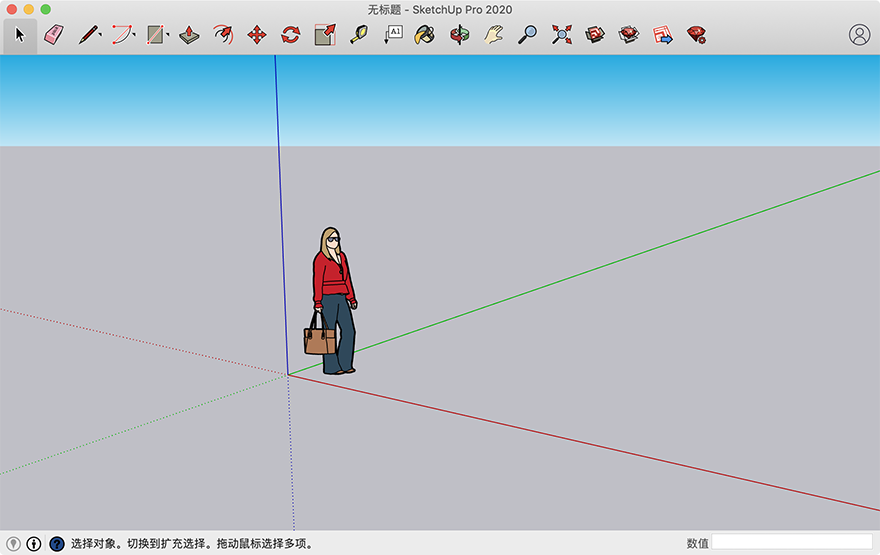The image size is (880, 555).
Task: Select the Eraser tool
Action: tap(53, 35)
